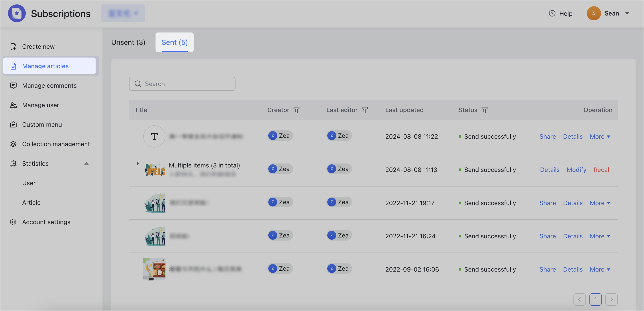Click the Subscriptions star logo
Viewport: 644px width, 311px height.
(17, 13)
